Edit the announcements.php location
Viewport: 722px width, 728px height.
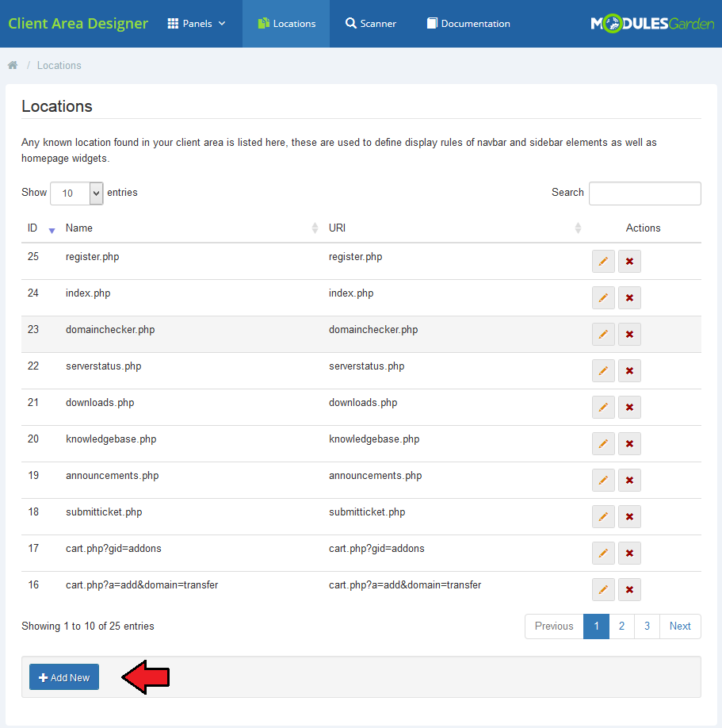(603, 480)
